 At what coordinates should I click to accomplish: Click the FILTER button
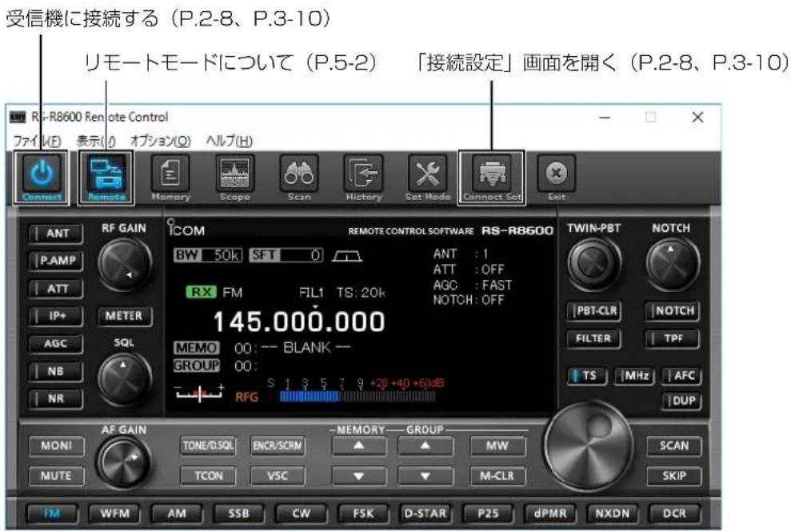coord(593,338)
